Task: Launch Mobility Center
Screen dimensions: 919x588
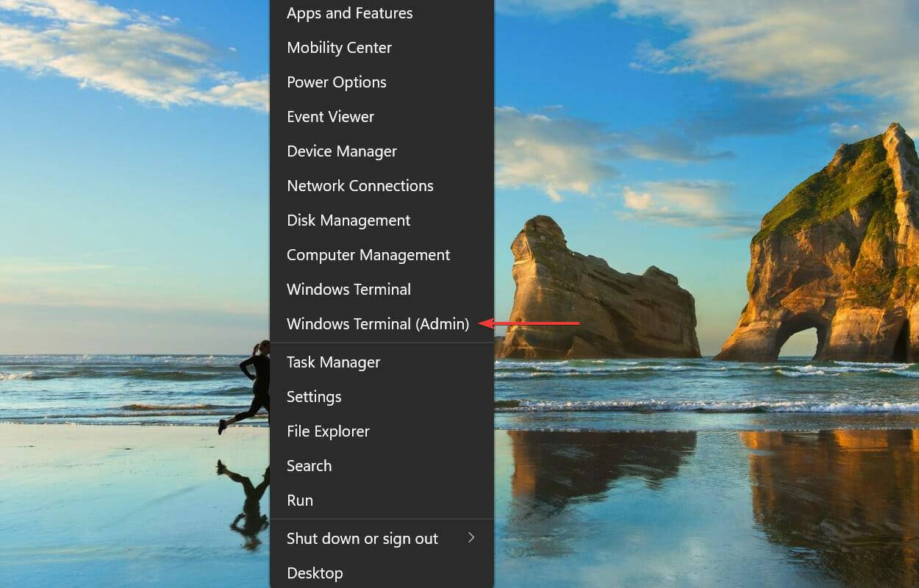Action: pyautogui.click(x=339, y=47)
